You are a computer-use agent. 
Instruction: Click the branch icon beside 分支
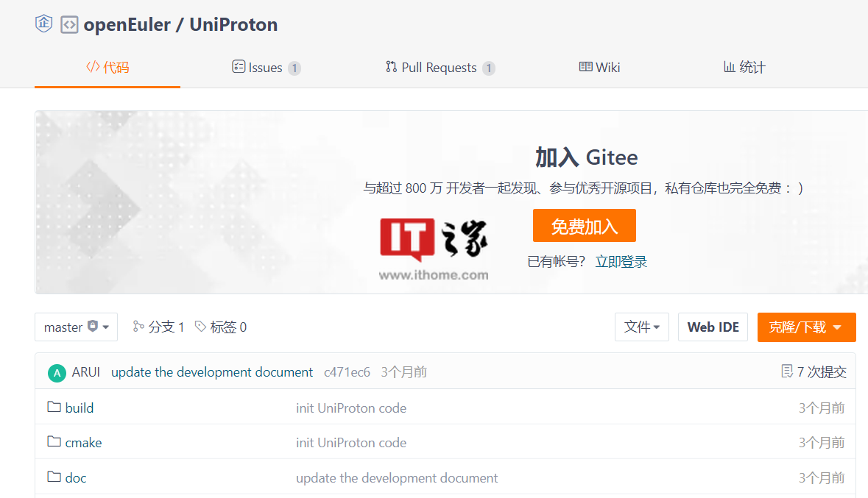pyautogui.click(x=138, y=327)
